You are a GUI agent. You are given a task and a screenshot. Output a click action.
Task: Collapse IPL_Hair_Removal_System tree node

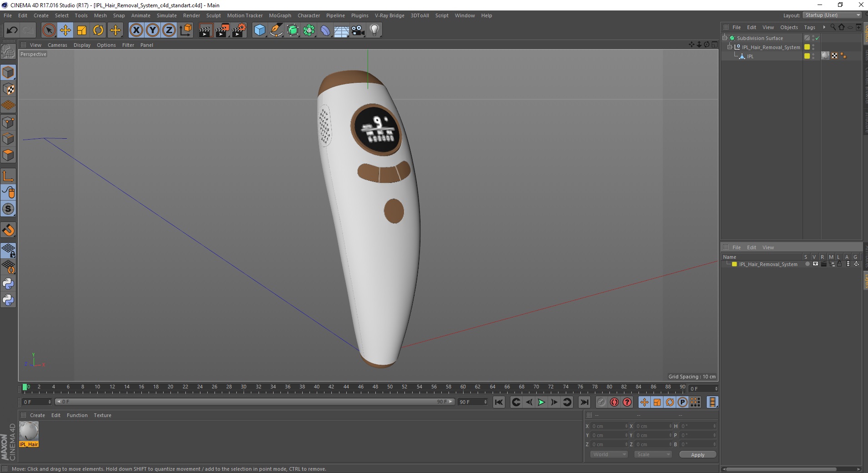pos(729,47)
